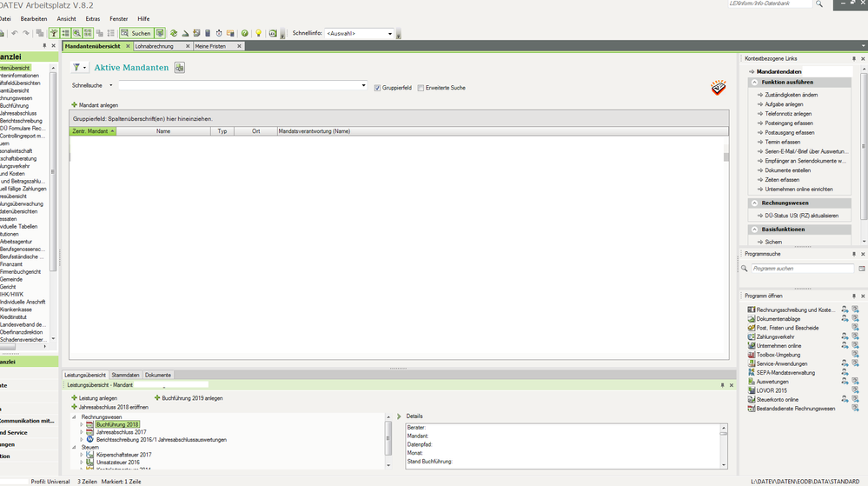868x486 pixels.
Task: Click shield icon in Bestandsdienste Rechnungswesen row
Action: click(855, 408)
